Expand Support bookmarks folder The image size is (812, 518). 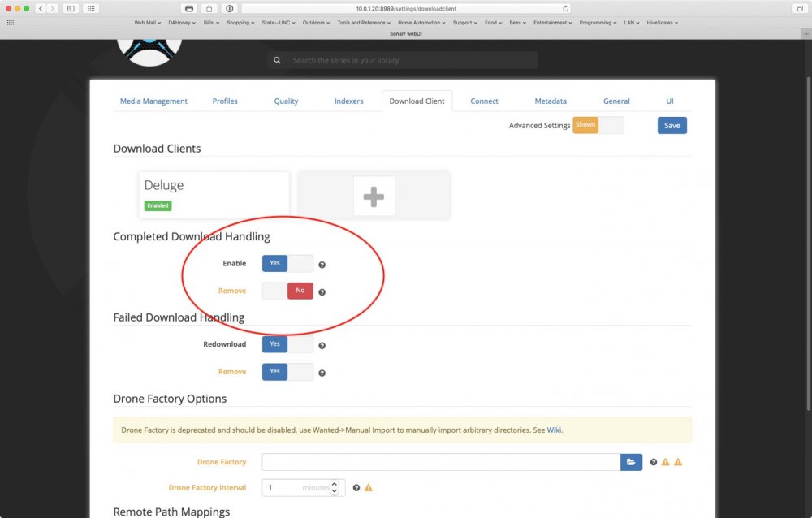tap(465, 23)
